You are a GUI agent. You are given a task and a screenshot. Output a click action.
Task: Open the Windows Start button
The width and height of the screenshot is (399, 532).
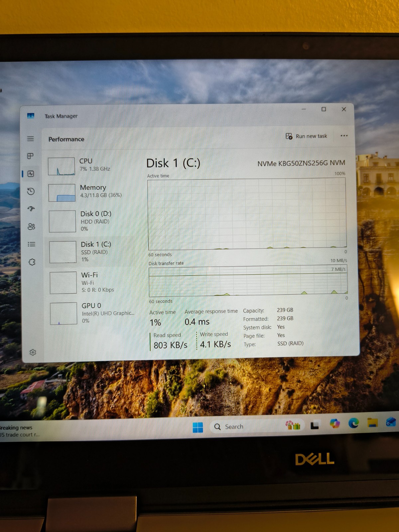coord(198,427)
